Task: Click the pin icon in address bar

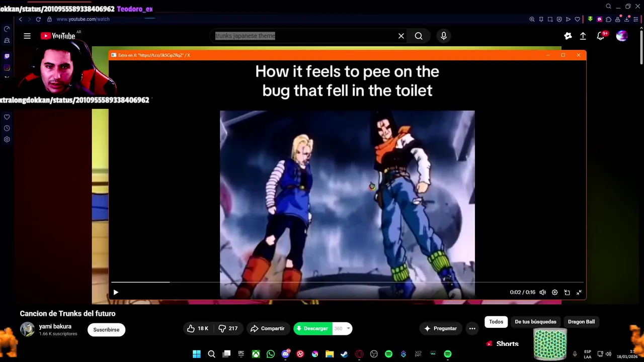Action: [x=541, y=19]
